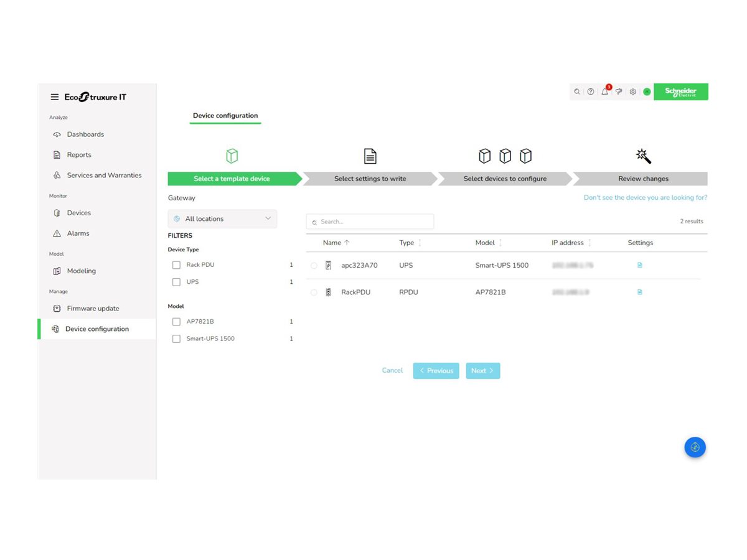The width and height of the screenshot is (747, 560).
Task: Open the notifications bell icon
Action: click(604, 91)
